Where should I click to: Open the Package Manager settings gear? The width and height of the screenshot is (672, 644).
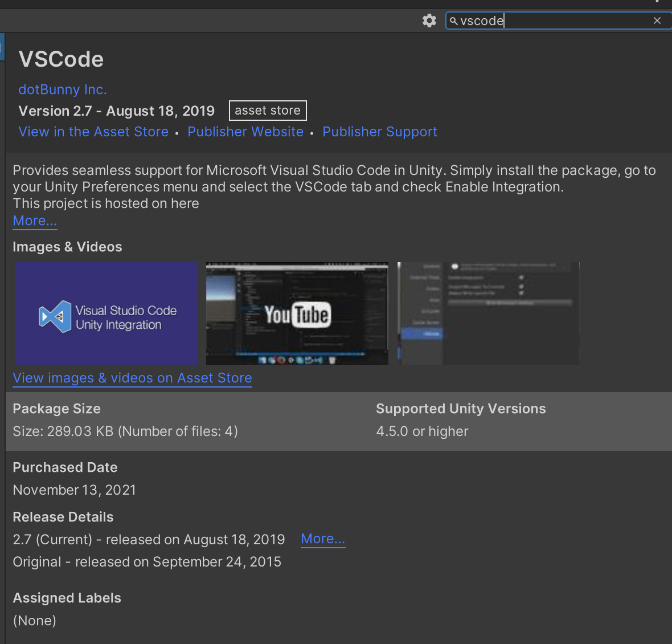tap(429, 21)
